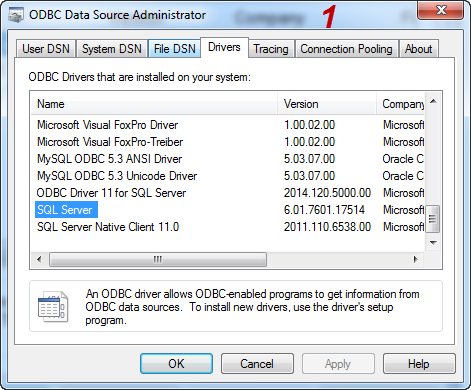Open the Connection Pooling tab

[x=346, y=49]
